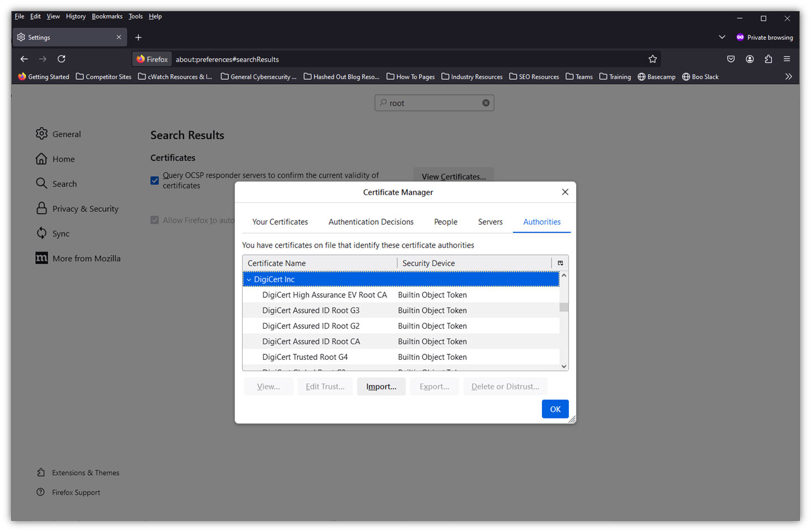Image resolution: width=811 pixels, height=532 pixels.
Task: Reload the current page
Action: pos(62,59)
